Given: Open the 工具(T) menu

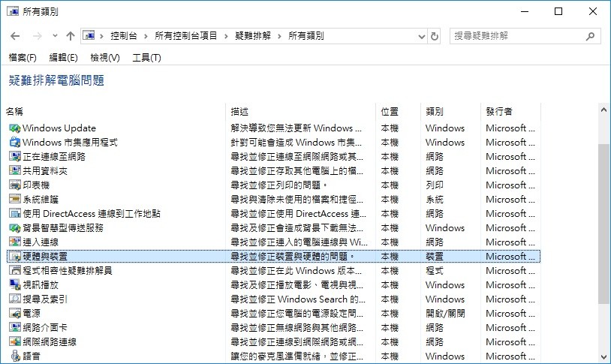Looking at the screenshot, I should 146,58.
